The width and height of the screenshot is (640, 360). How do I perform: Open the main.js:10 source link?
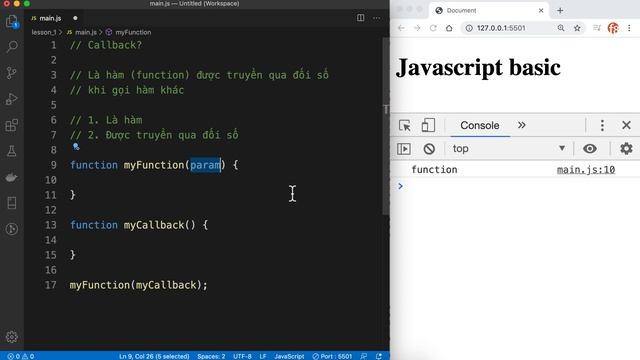point(586,169)
